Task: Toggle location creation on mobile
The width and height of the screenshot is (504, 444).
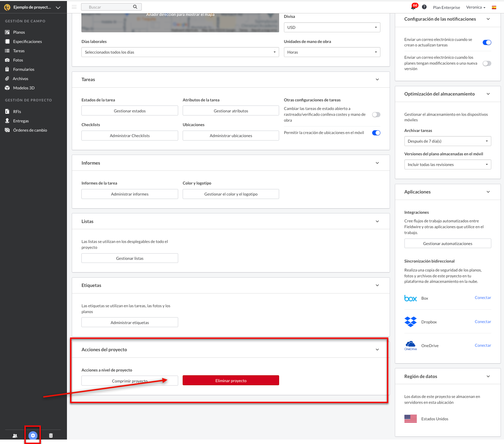Action: [376, 133]
